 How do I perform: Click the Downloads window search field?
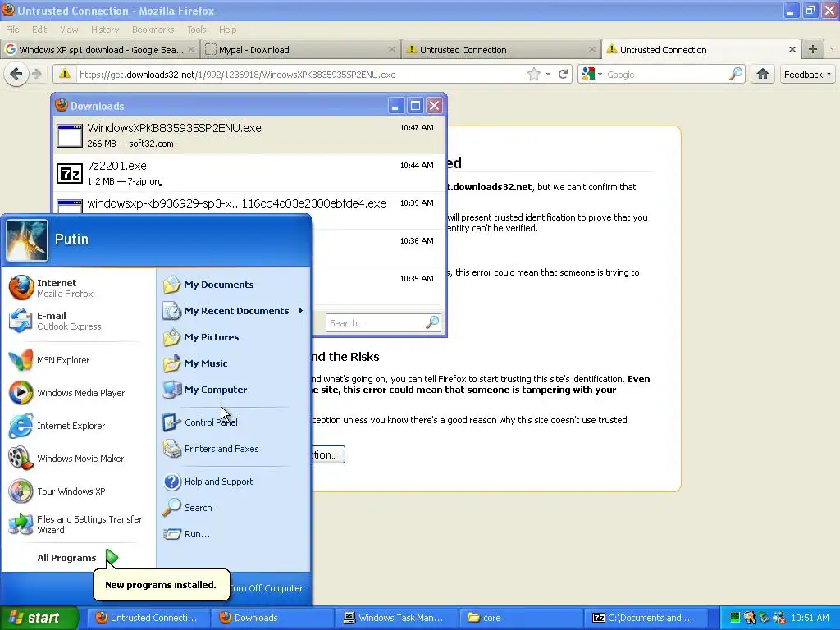tap(382, 323)
